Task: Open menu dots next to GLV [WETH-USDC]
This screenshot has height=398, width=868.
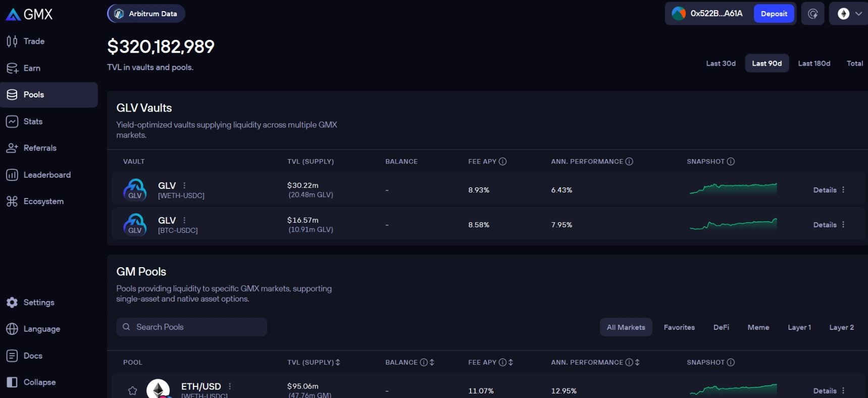Action: (184, 185)
